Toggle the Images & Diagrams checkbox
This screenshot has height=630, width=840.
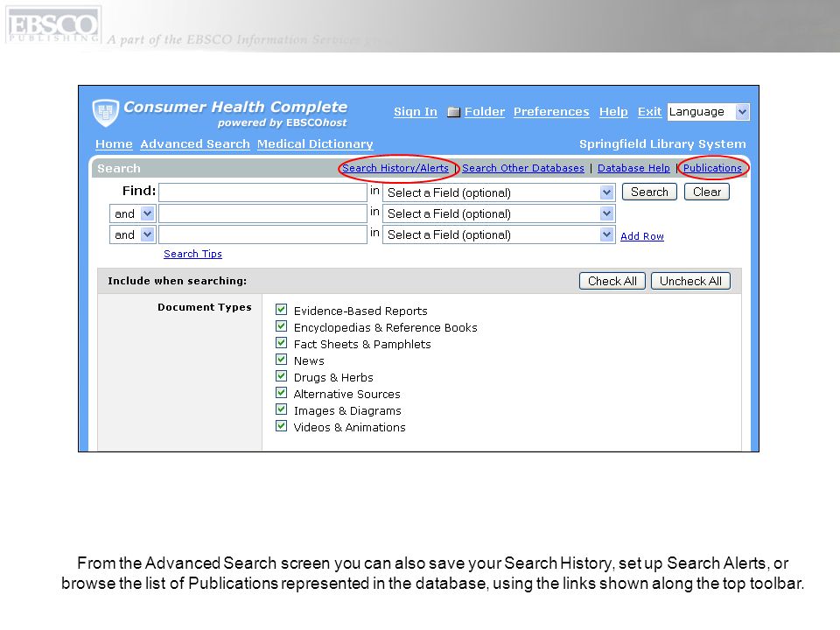coord(281,409)
